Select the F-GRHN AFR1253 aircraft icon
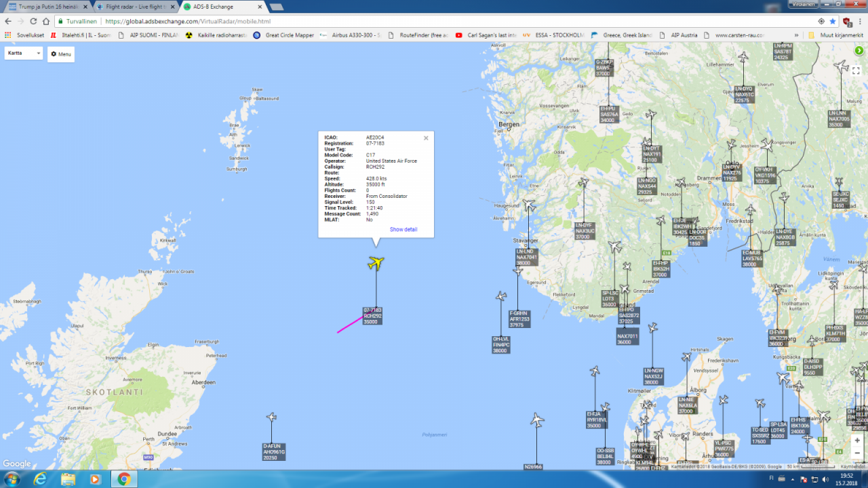The height and width of the screenshot is (488, 868). (517, 270)
